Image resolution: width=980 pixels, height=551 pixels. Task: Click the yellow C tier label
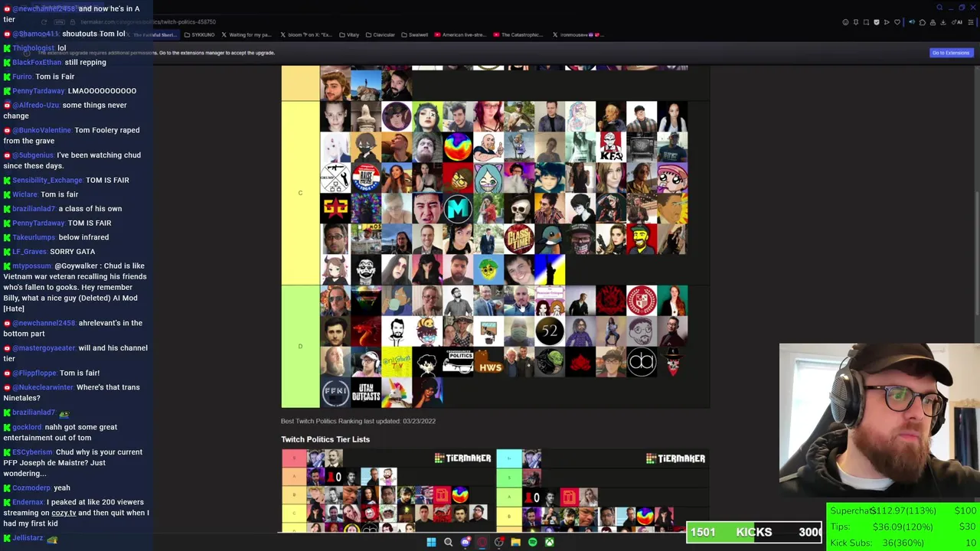click(300, 193)
